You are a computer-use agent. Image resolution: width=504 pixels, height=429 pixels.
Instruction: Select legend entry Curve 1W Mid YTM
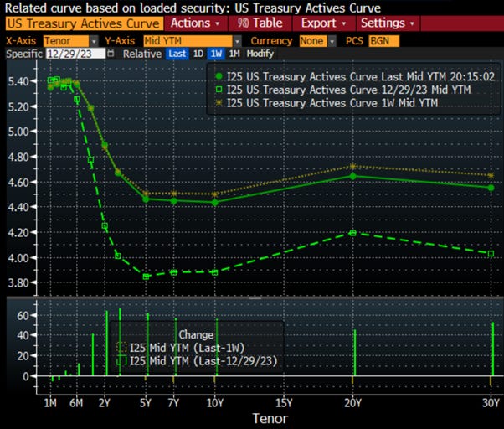pyautogui.click(x=332, y=103)
